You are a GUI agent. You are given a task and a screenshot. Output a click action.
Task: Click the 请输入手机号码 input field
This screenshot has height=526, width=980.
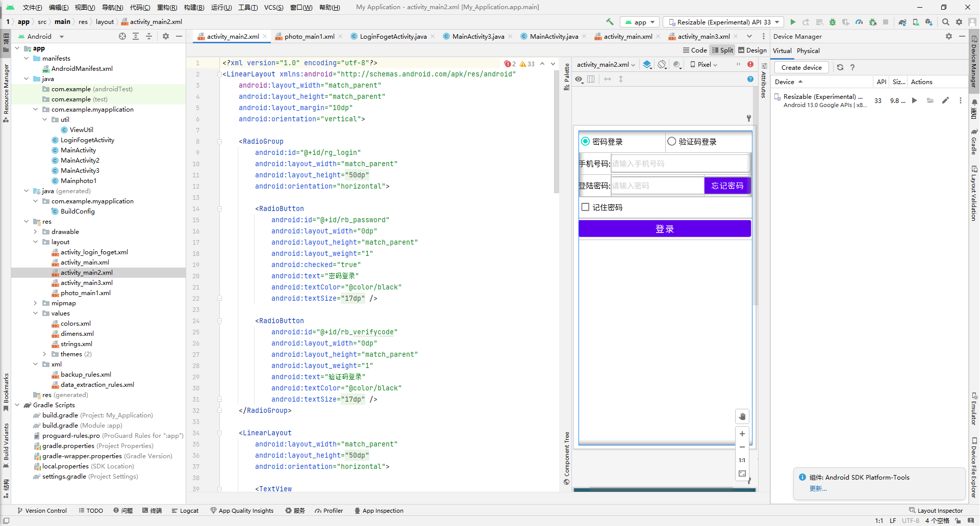click(x=680, y=164)
